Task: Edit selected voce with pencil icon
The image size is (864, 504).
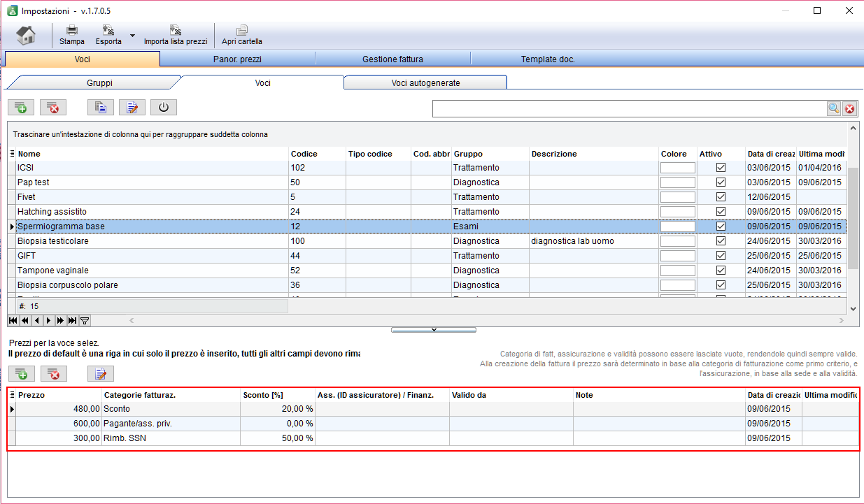Action: [x=132, y=107]
